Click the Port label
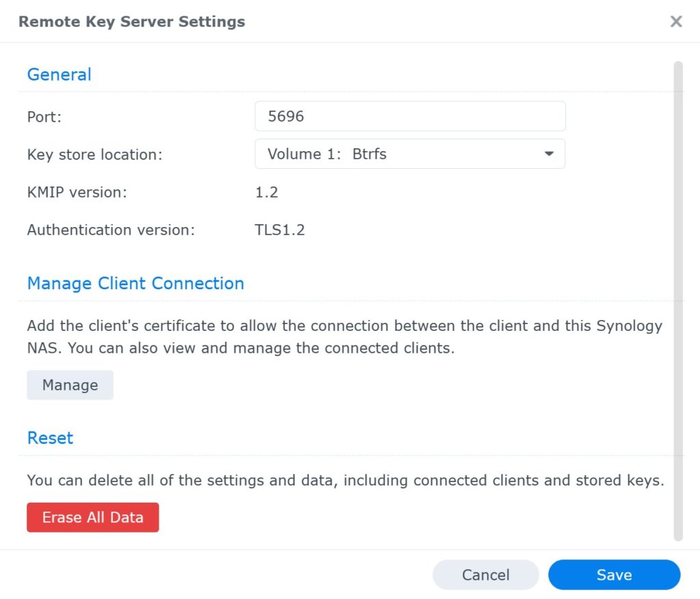The image size is (700, 599). (x=44, y=116)
